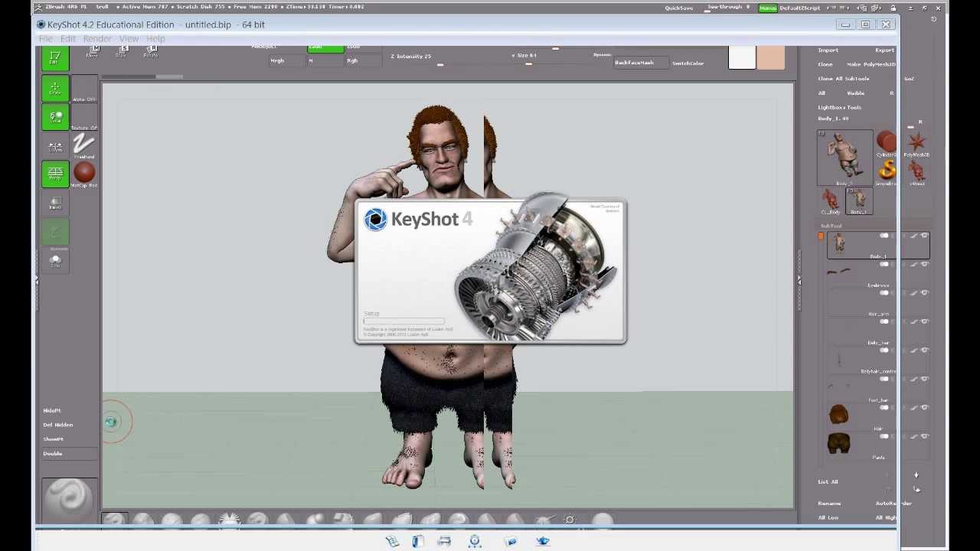Flip the Hair subtool switch toggle
980x551 pixels.
(x=884, y=408)
